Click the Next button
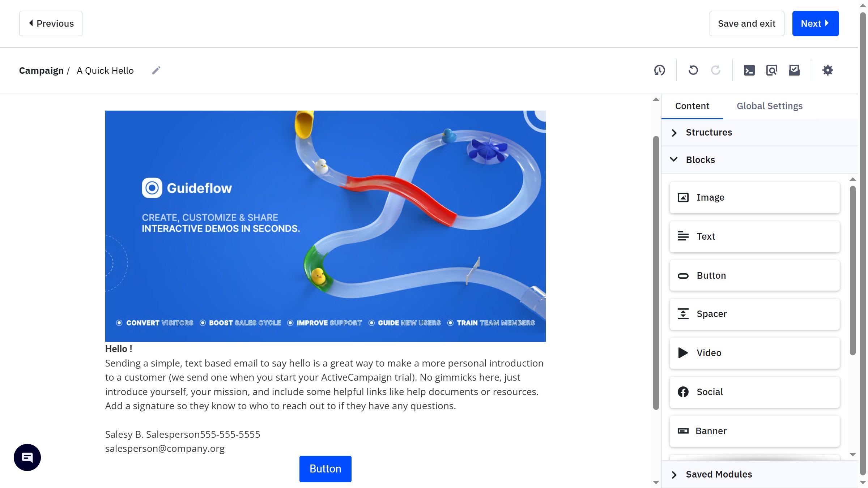 click(x=815, y=23)
